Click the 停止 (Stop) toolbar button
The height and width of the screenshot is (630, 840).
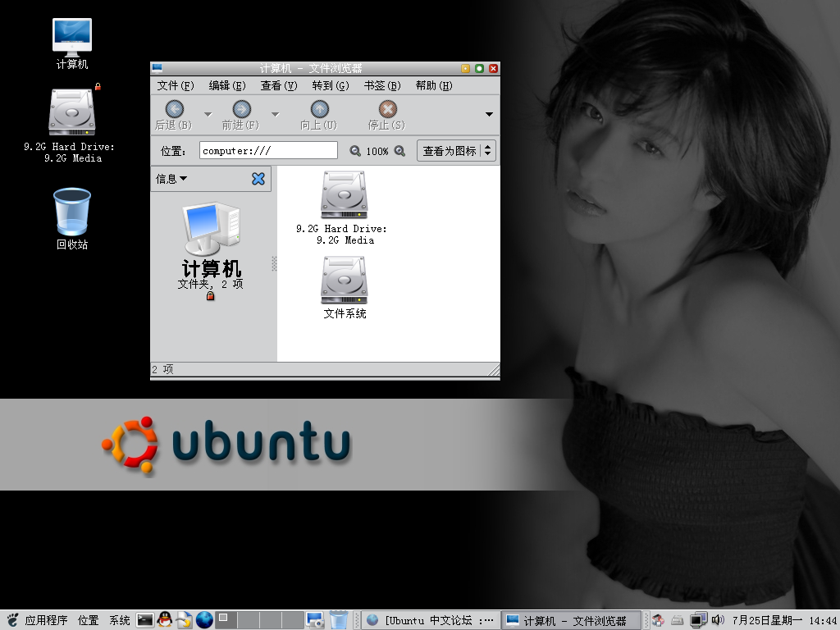pyautogui.click(x=387, y=115)
